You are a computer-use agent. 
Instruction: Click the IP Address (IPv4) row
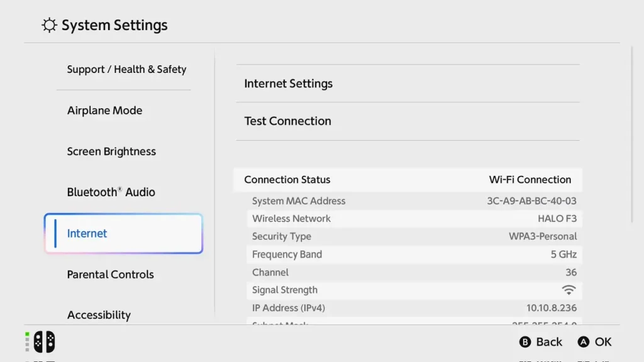[414, 308]
